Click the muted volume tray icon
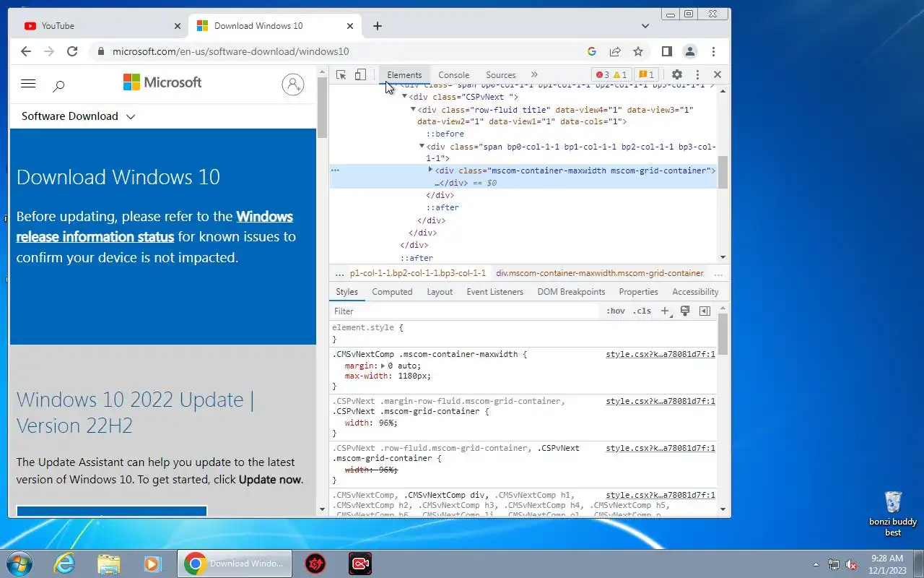The width and height of the screenshot is (924, 578). [851, 564]
